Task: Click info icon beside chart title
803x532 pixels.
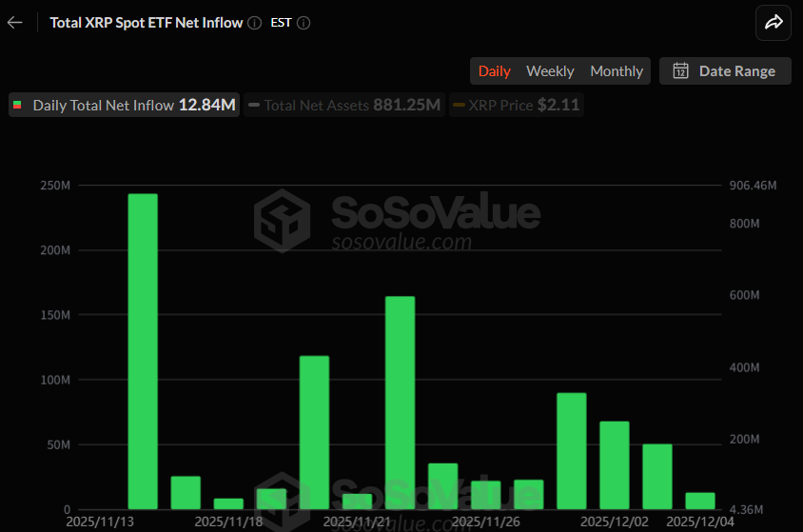Action: [x=254, y=23]
